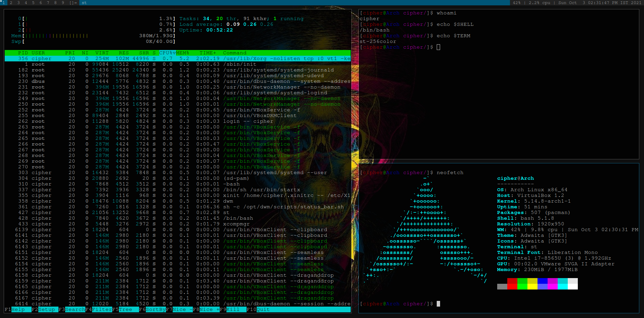Sort htop by PRI column header
The height and width of the screenshot is (318, 644).
70,53
